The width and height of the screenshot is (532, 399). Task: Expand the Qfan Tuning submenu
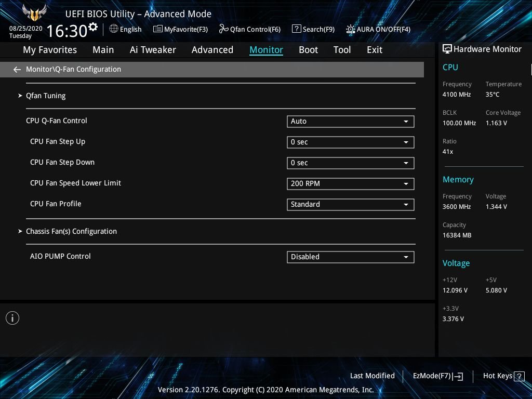click(x=46, y=96)
